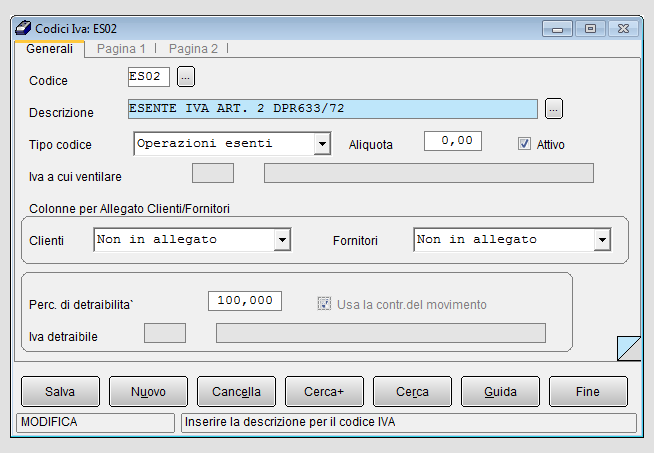Open lookup button next to Descrizione field

554,109
